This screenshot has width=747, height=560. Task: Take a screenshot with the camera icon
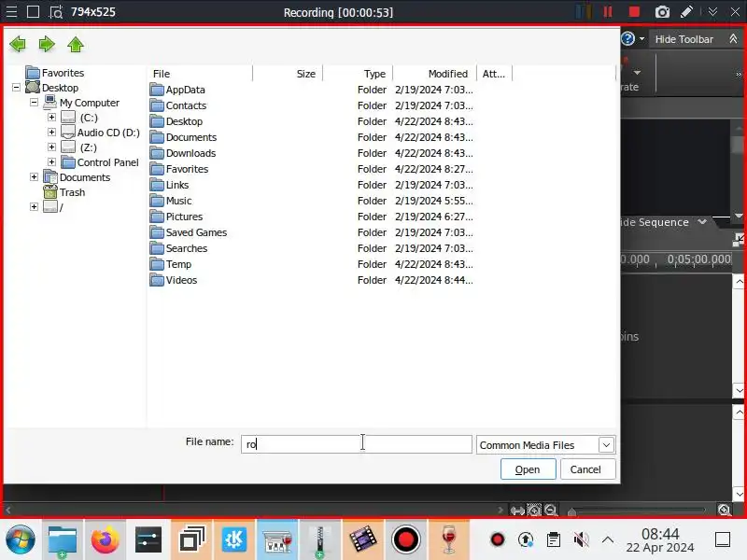tap(662, 12)
